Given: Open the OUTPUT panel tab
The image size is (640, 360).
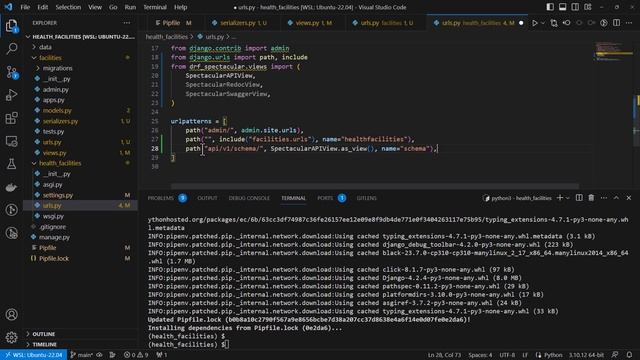Looking at the screenshot, I should 207,198.
